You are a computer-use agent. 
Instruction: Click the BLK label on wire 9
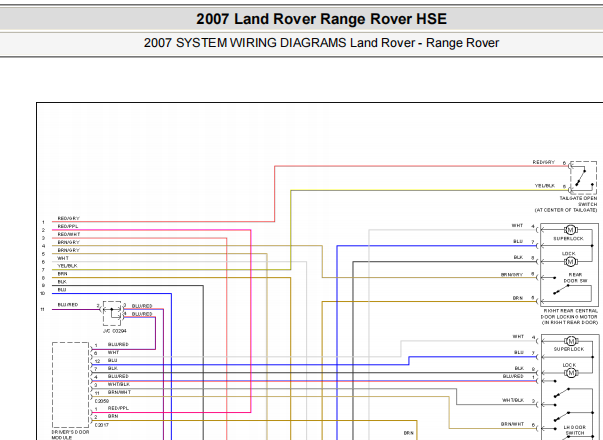click(x=62, y=282)
